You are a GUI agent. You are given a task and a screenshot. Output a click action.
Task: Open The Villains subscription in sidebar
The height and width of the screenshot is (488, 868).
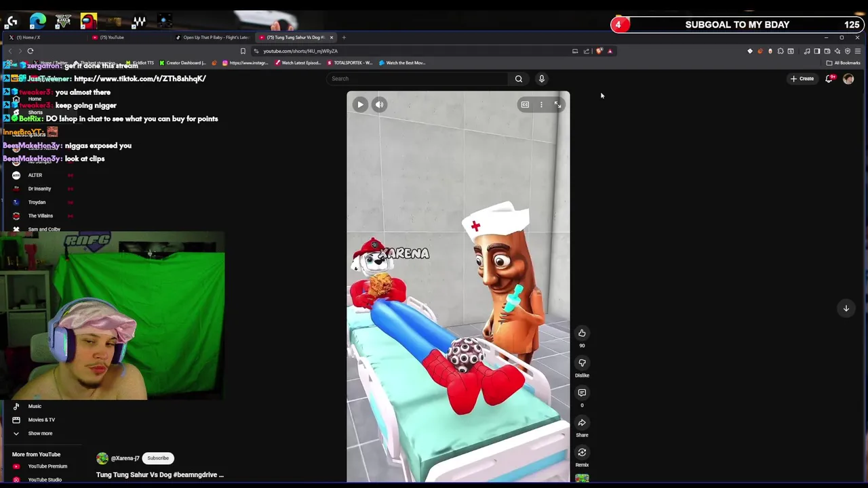(x=40, y=216)
